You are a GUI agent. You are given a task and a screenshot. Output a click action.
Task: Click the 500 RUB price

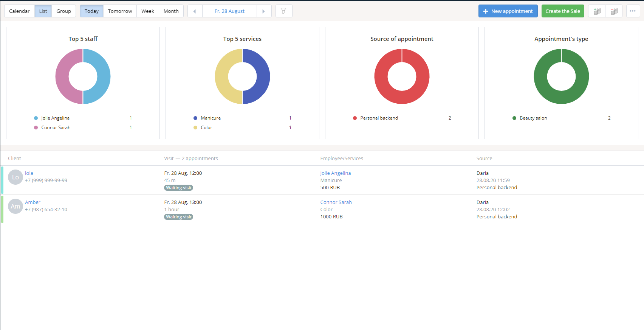(x=330, y=187)
